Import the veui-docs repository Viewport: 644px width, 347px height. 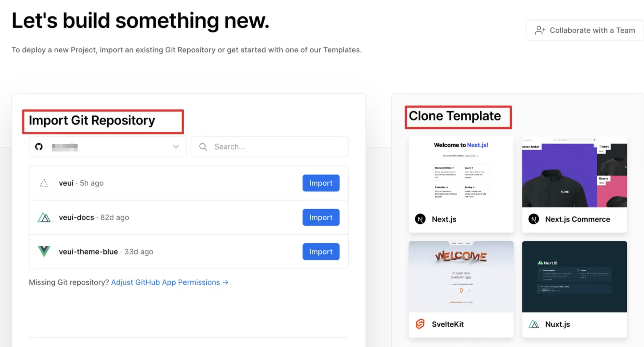coord(321,217)
